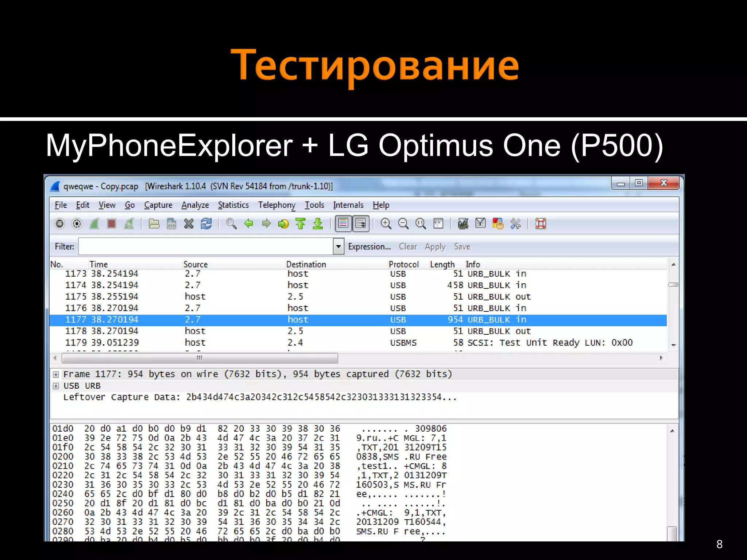Screen dimensions: 747x560
Task: Sort by Protocol column header
Action: [408, 264]
